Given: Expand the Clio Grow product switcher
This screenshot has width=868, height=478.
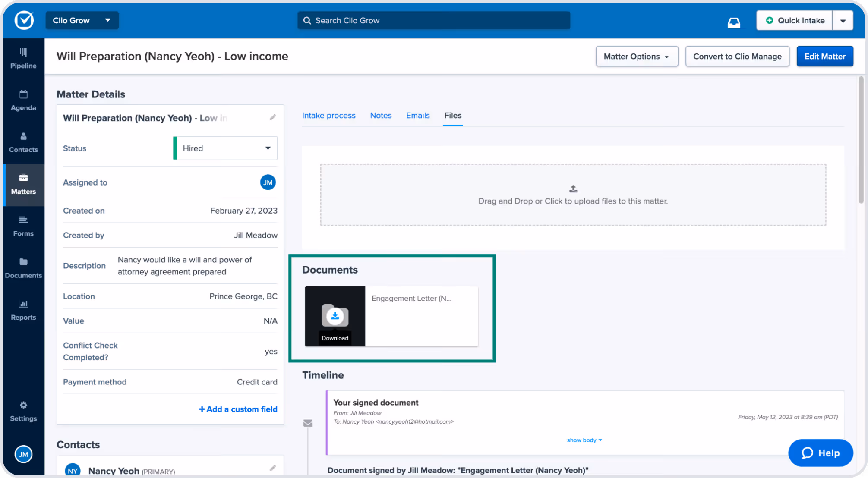Looking at the screenshot, I should [x=82, y=20].
